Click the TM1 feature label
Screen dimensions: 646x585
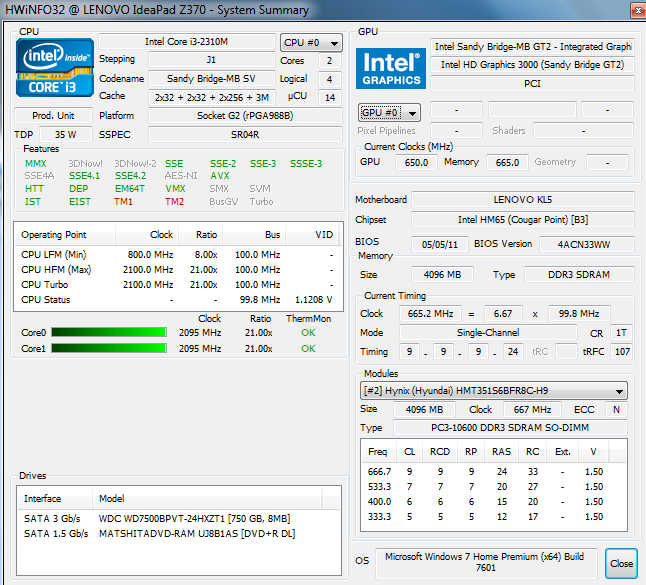[x=124, y=201]
